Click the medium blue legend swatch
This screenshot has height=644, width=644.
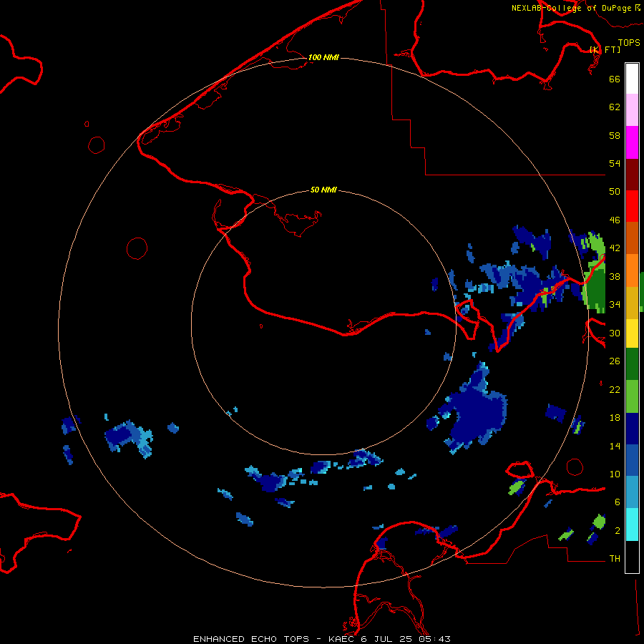pos(632,460)
